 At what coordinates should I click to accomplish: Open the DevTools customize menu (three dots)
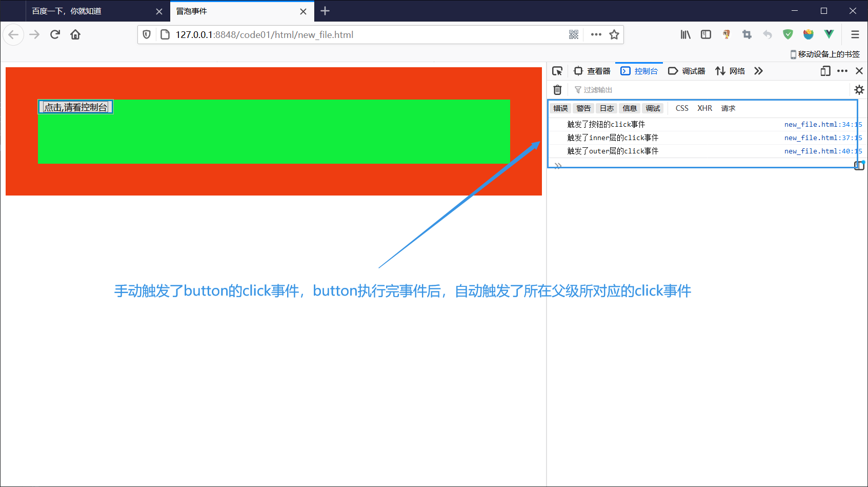coord(843,71)
